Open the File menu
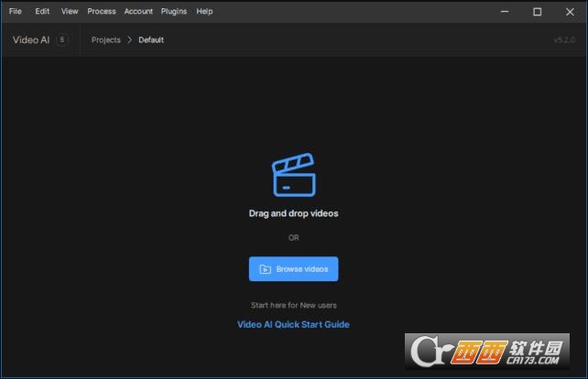Viewport: 588px width, 379px height. tap(15, 11)
